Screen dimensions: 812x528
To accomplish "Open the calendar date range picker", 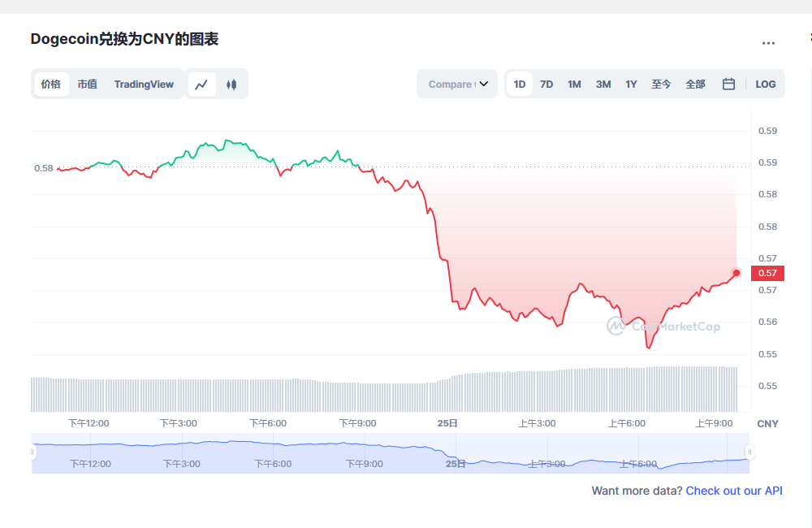I will (x=728, y=84).
